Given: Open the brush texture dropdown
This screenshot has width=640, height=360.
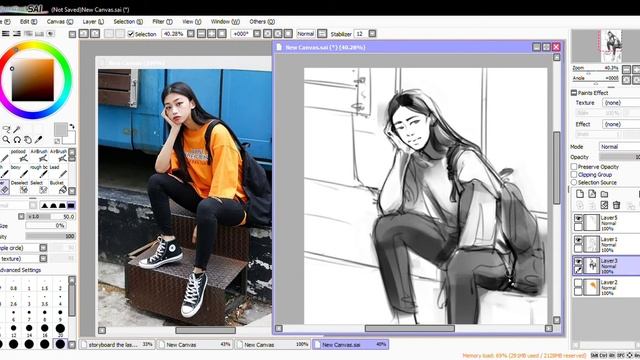Looking at the screenshot, I should pos(43,258).
